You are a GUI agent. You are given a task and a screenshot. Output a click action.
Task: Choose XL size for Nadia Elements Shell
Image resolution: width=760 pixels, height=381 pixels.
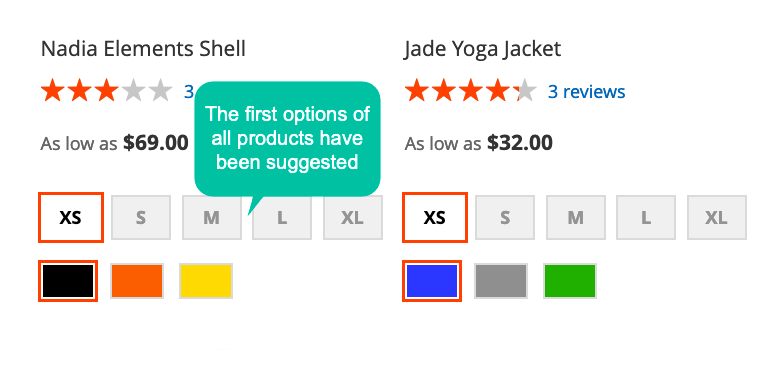point(353,218)
